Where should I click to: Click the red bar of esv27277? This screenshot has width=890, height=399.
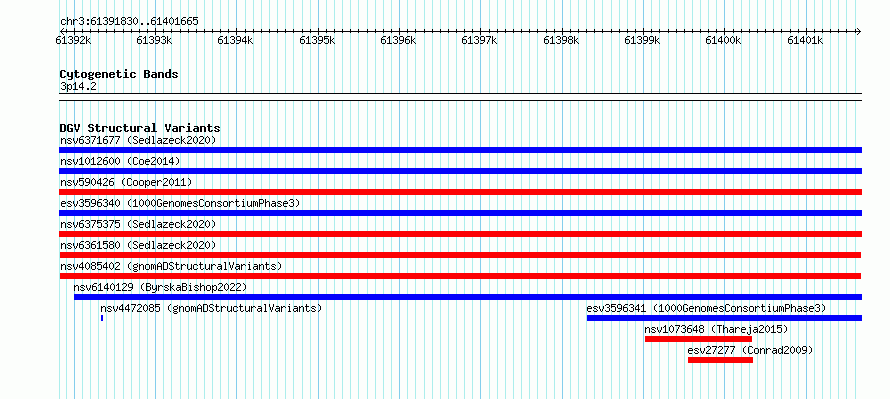pyautogui.click(x=720, y=360)
